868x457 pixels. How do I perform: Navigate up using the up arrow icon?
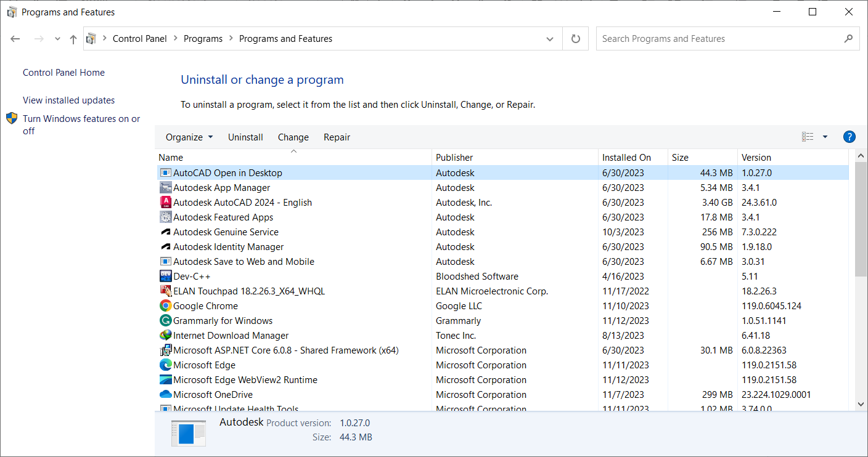coord(73,38)
